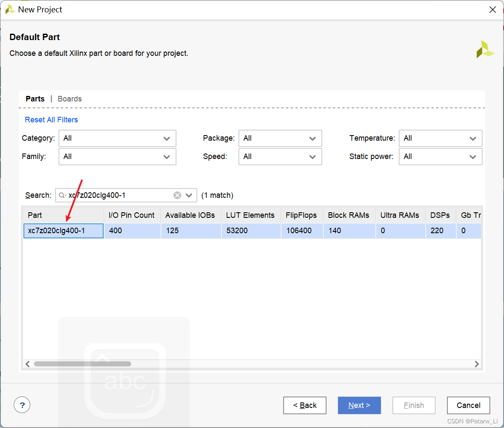The height and width of the screenshot is (428, 504).
Task: Click Reset All Filters link
Action: [52, 120]
